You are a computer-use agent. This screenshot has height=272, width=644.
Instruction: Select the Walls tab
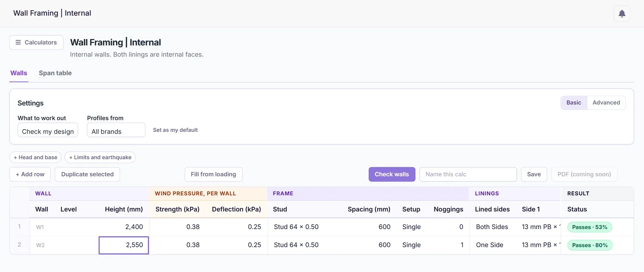click(19, 73)
